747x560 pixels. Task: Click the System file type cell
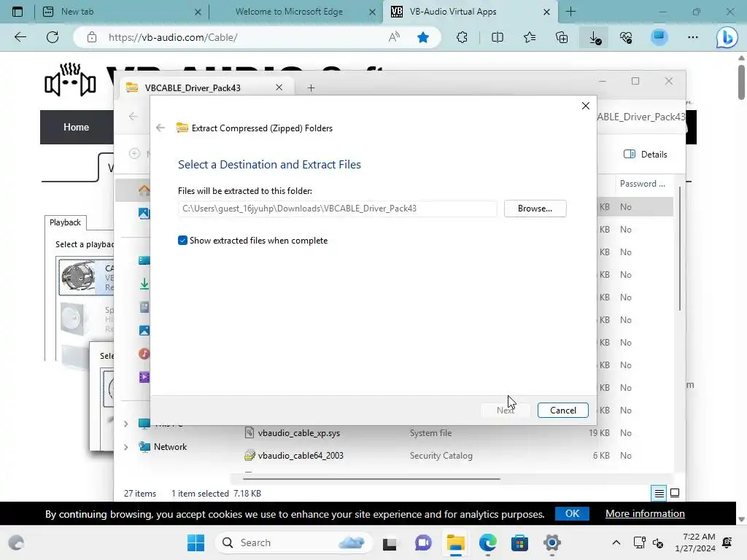click(x=430, y=433)
